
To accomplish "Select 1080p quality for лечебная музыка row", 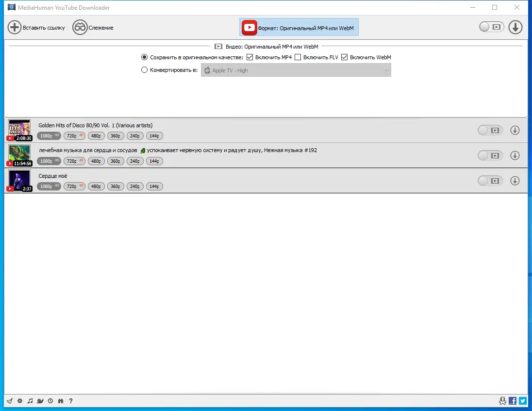I will [49, 161].
